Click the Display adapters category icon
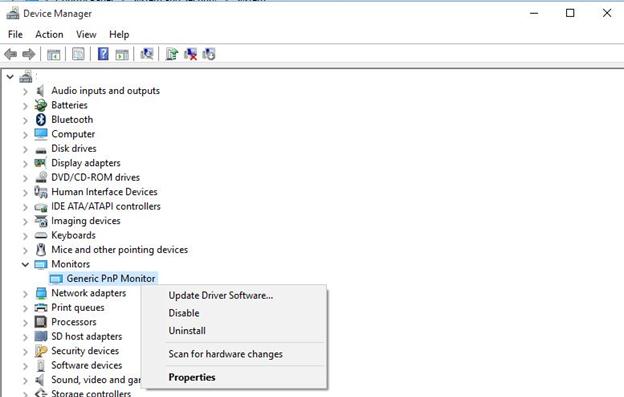624x397 pixels. click(41, 163)
